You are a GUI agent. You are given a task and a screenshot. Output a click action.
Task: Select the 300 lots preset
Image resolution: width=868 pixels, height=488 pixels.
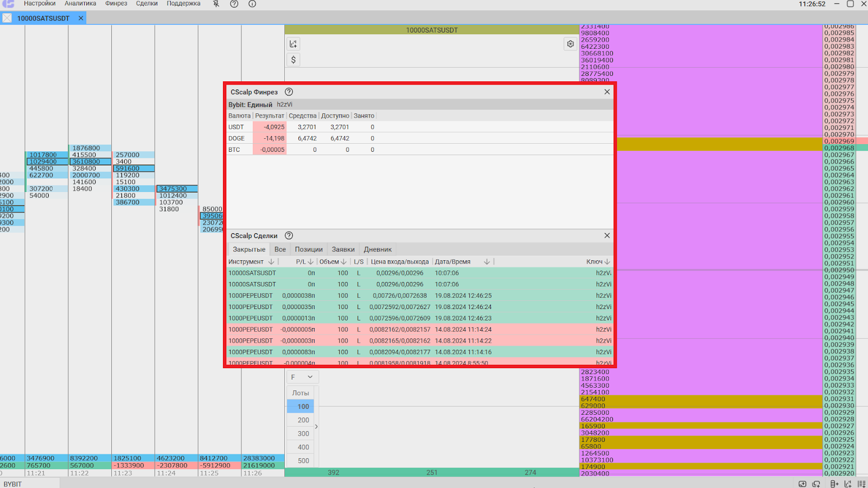point(303,434)
